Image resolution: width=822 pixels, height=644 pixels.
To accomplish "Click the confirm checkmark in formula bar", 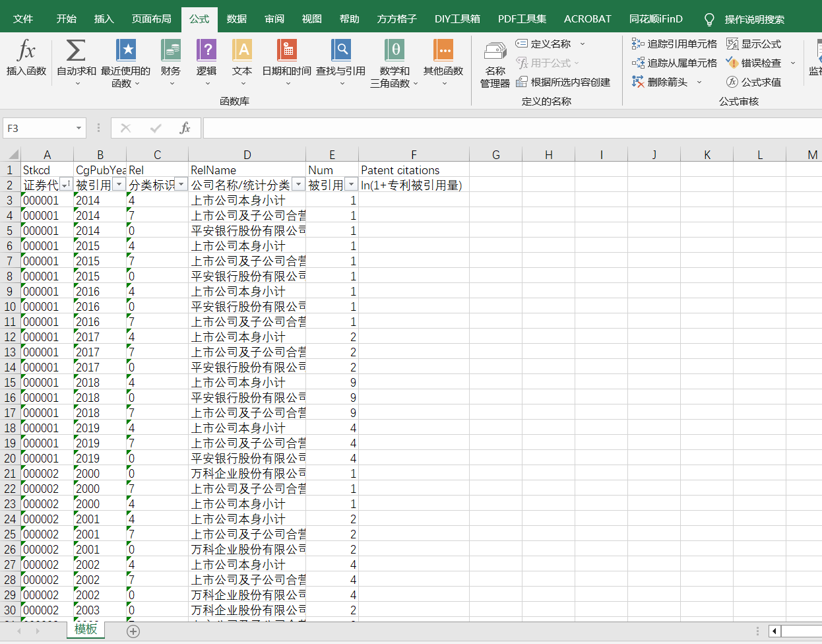I will pyautogui.click(x=156, y=128).
